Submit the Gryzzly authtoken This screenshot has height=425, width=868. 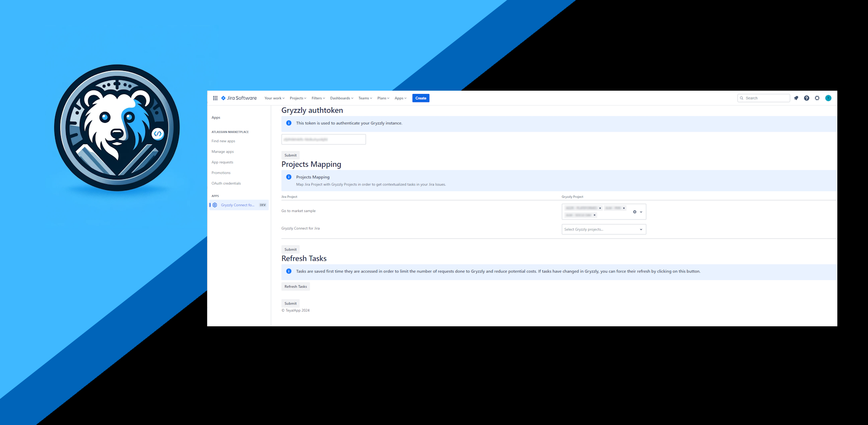pos(291,155)
